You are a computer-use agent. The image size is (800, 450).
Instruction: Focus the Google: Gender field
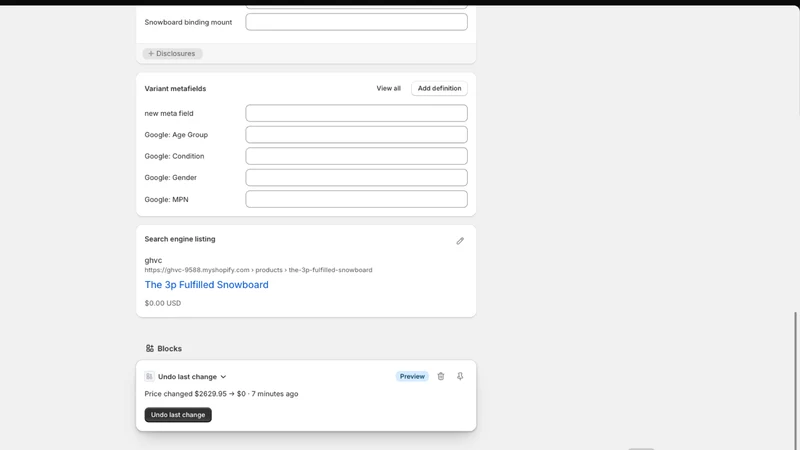356,178
